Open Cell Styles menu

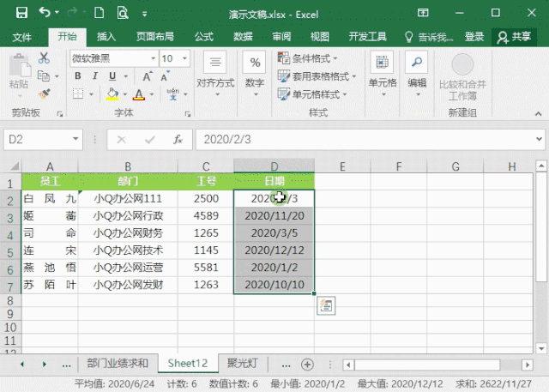[x=312, y=94]
